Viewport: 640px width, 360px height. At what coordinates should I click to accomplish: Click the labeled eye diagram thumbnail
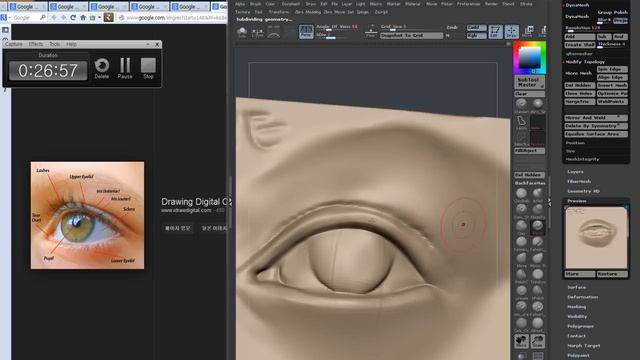pyautogui.click(x=87, y=216)
